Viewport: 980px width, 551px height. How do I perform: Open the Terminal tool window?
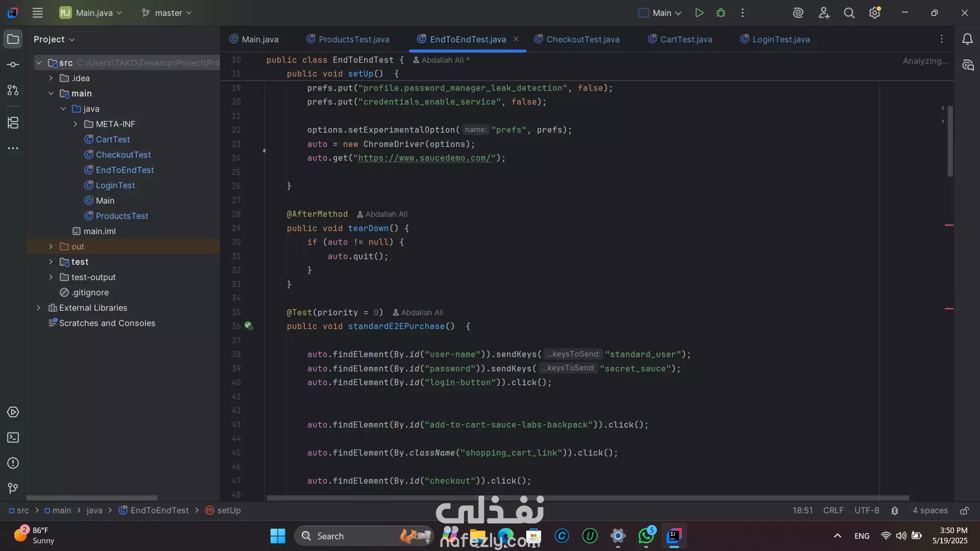point(13,438)
